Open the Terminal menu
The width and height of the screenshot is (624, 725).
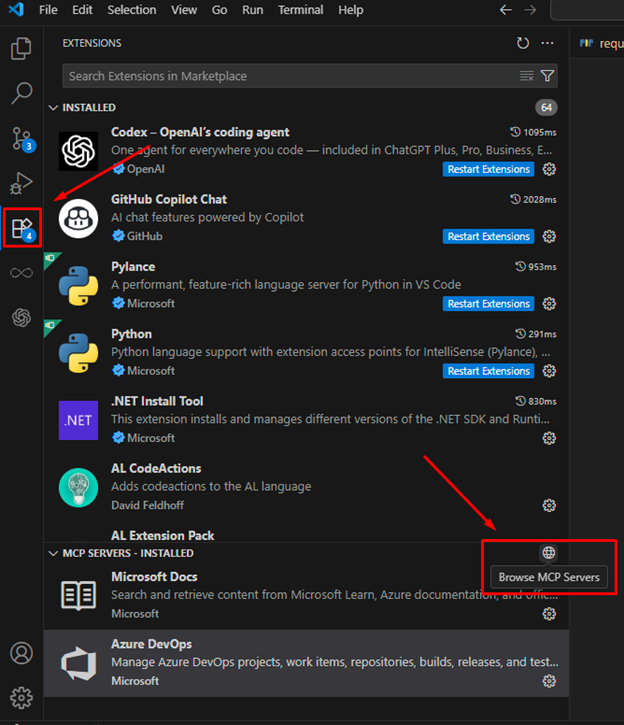point(300,10)
